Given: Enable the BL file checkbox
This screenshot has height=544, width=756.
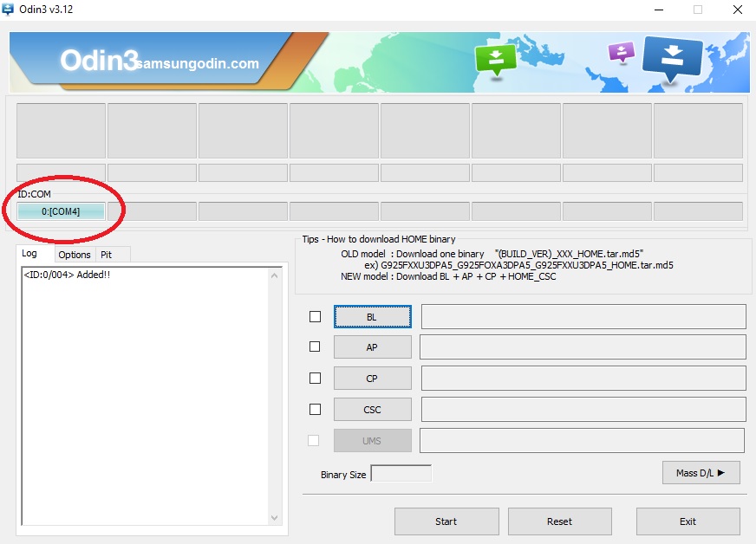Looking at the screenshot, I should 316,317.
